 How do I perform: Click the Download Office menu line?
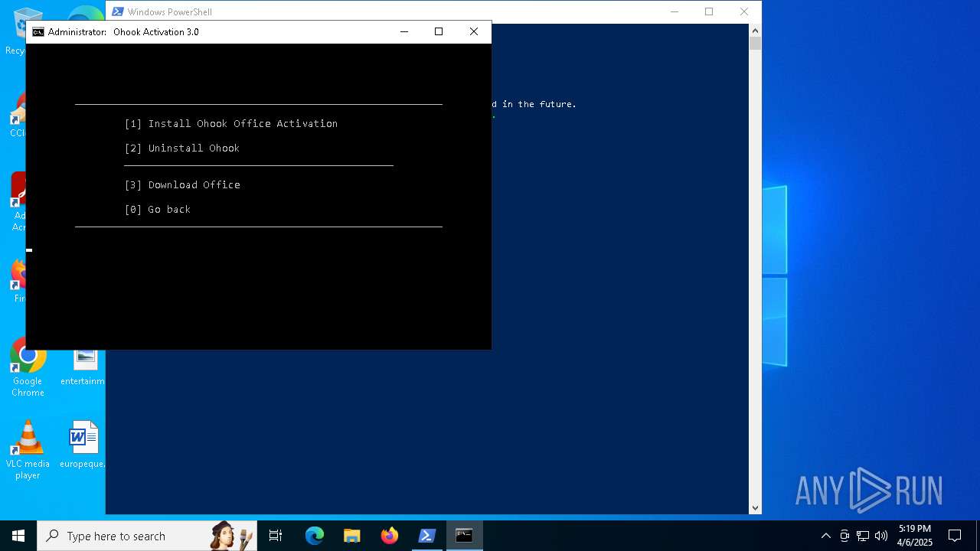[182, 184]
